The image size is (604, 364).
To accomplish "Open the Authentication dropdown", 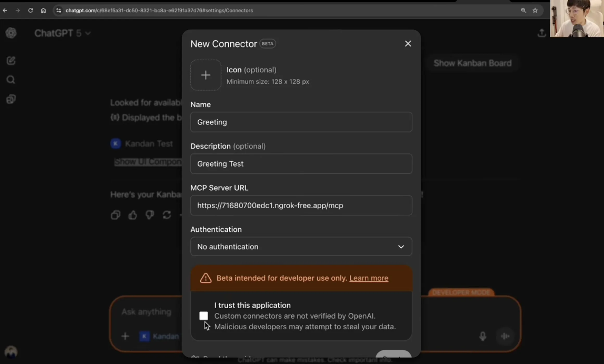I will click(x=301, y=246).
